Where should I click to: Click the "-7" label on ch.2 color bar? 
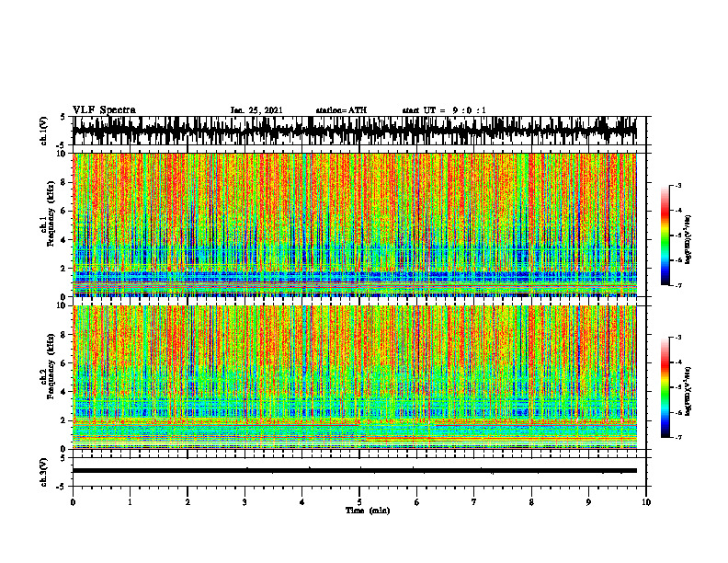(677, 437)
